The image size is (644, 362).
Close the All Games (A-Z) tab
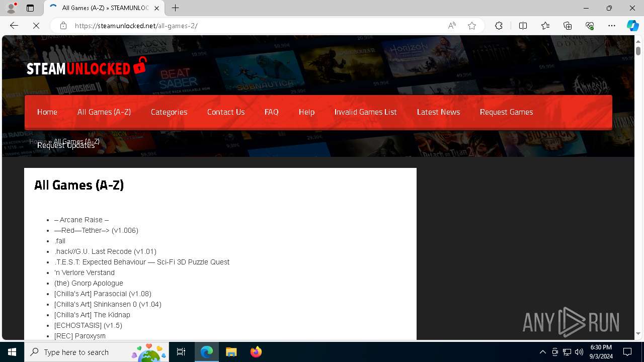tap(157, 8)
